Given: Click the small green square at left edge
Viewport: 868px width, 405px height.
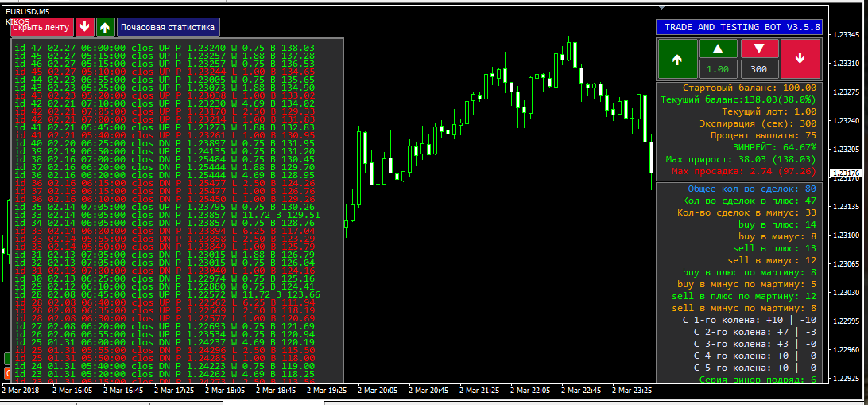Looking at the screenshot, I should [x=7, y=358].
